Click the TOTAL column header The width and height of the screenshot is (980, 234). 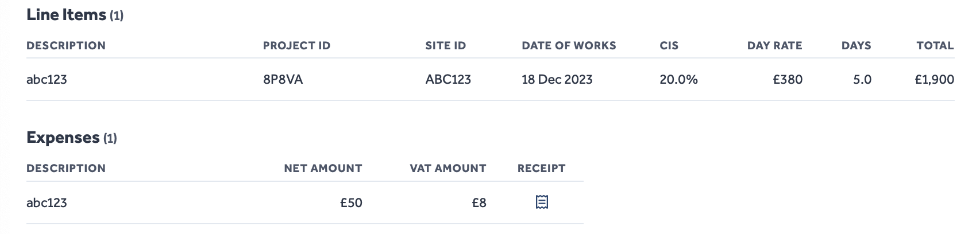point(935,46)
